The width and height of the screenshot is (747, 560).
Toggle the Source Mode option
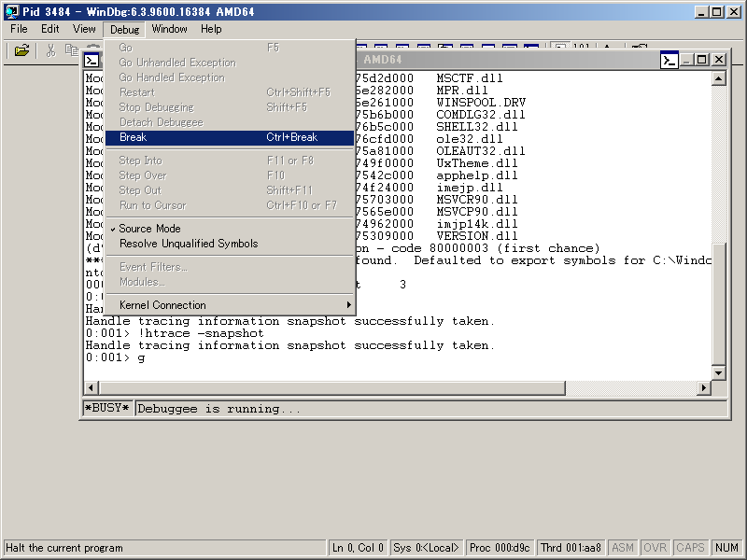pos(230,229)
